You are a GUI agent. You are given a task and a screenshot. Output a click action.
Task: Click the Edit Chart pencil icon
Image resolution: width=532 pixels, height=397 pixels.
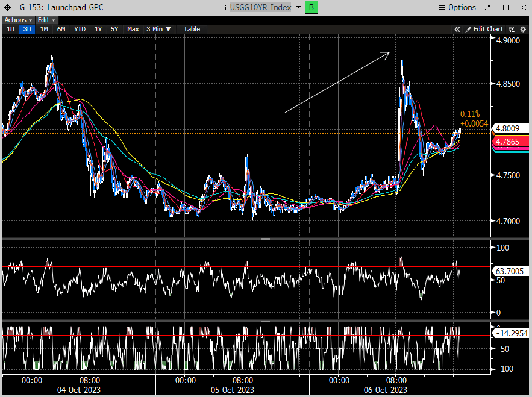click(x=468, y=29)
